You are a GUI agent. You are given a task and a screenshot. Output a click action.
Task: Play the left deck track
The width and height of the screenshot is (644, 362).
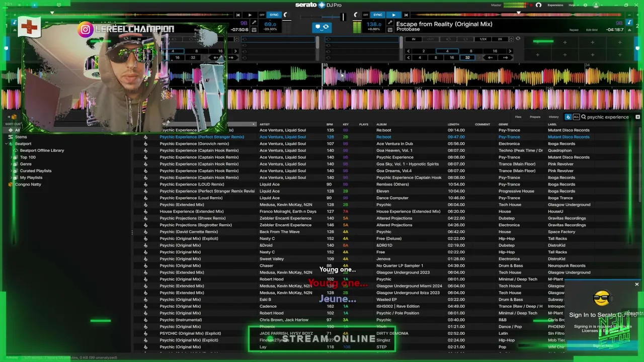click(250, 15)
